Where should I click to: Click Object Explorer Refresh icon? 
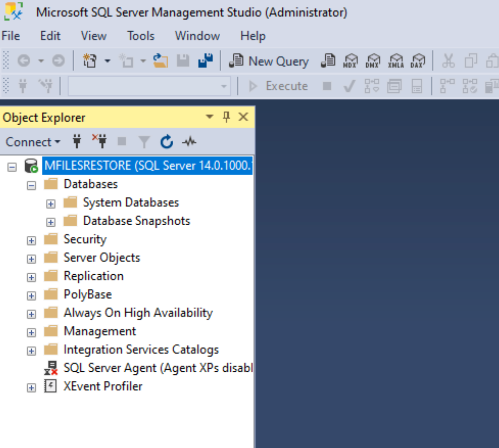(x=167, y=141)
